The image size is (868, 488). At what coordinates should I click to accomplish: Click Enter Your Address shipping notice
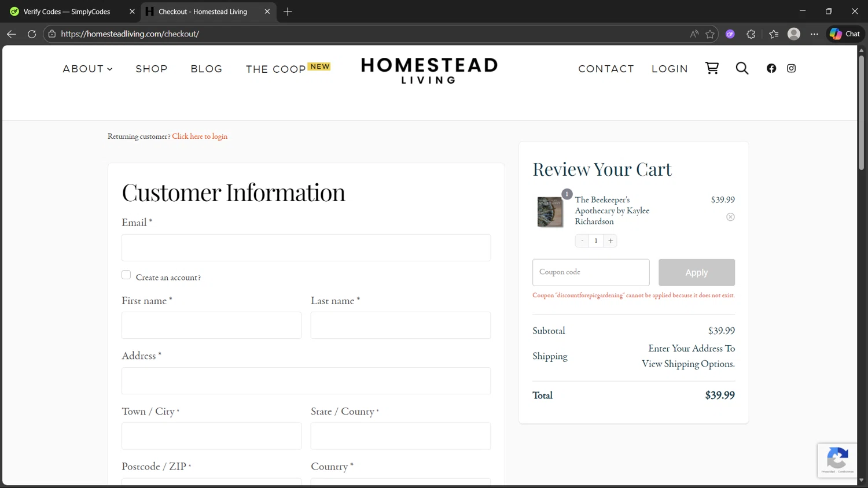(688, 356)
